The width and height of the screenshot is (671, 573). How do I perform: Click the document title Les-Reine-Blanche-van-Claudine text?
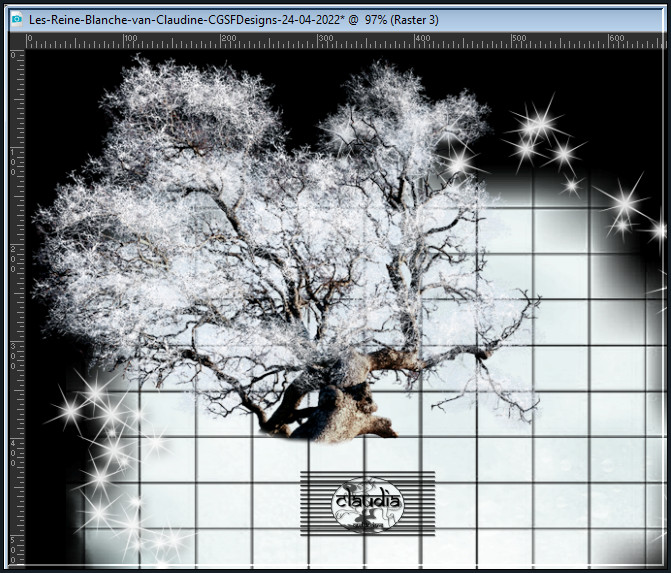click(x=234, y=20)
